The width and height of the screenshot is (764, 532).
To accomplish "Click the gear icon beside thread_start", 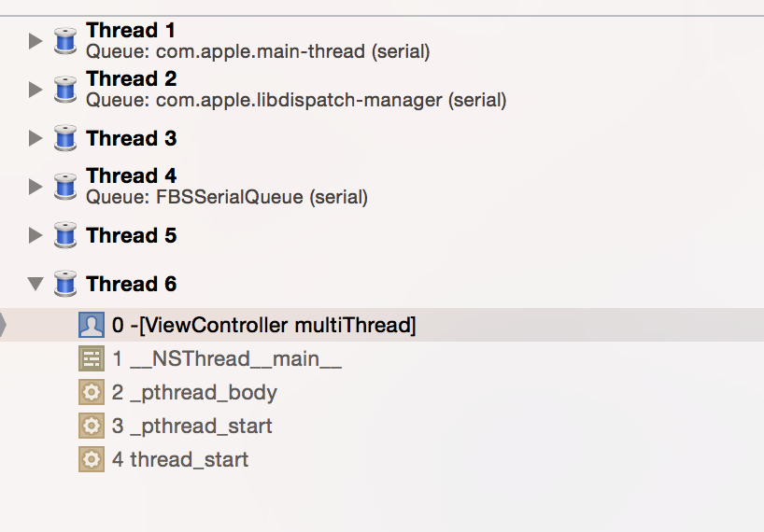I will (x=91, y=459).
